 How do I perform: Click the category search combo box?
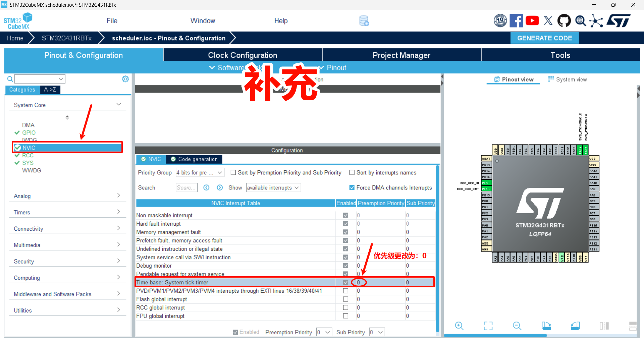pyautogui.click(x=40, y=79)
